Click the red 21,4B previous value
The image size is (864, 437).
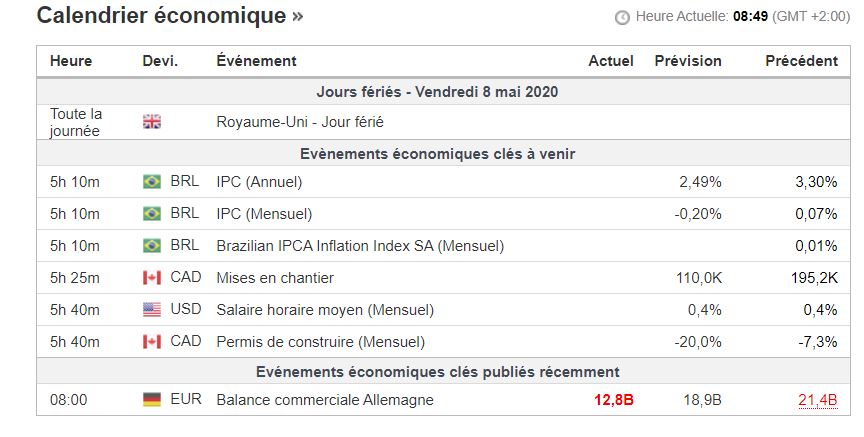[x=817, y=400]
